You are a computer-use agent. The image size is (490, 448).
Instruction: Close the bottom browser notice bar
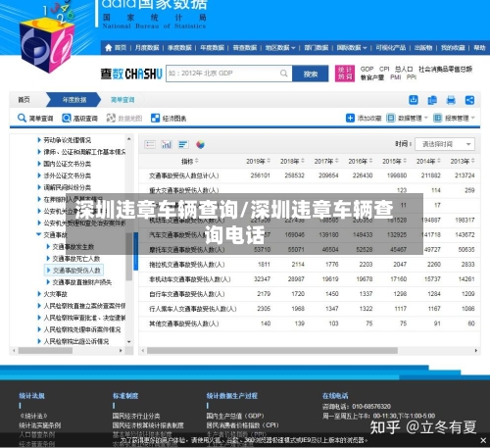[x=483, y=440]
